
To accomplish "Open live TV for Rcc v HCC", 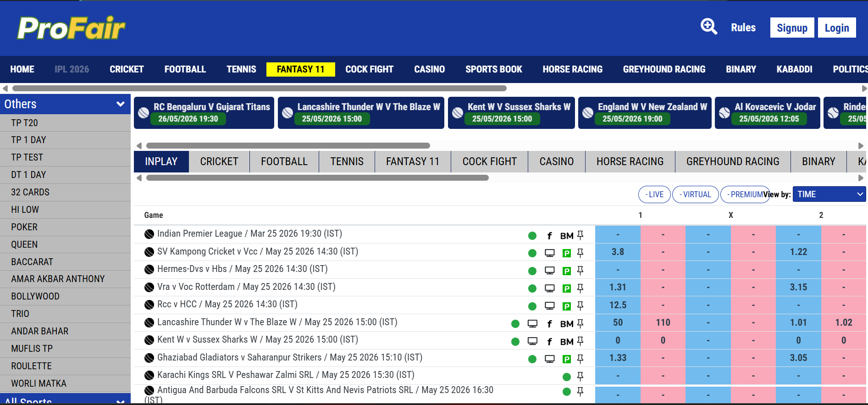I will click(550, 305).
